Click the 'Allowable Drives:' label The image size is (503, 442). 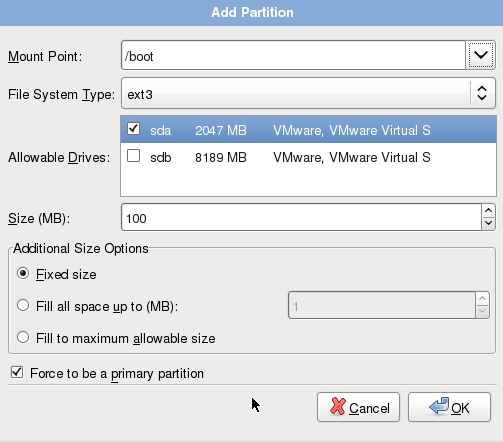[59, 157]
